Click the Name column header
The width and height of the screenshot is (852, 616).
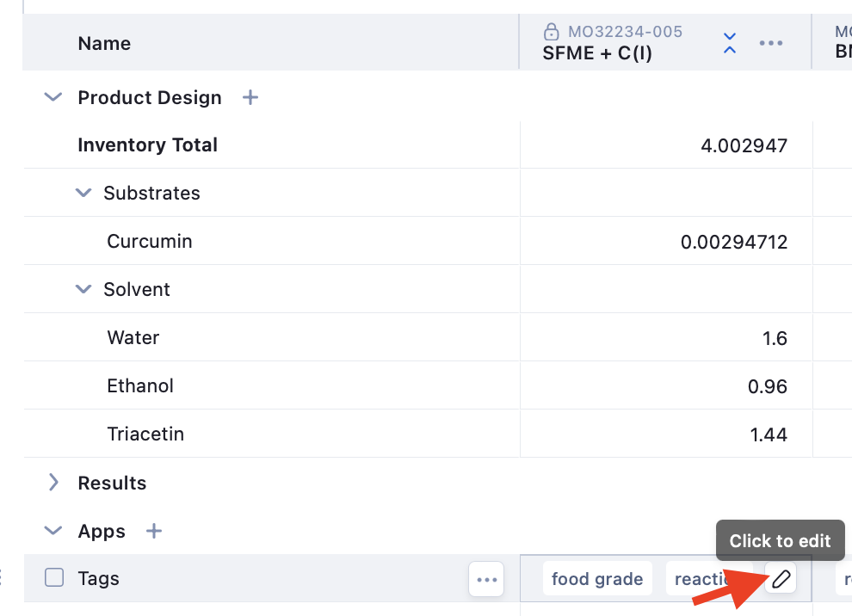point(104,43)
